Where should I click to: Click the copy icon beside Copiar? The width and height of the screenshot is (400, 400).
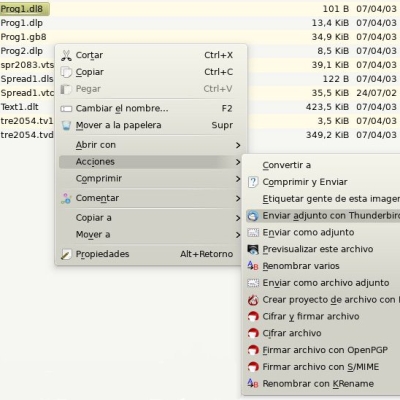[x=66, y=72]
